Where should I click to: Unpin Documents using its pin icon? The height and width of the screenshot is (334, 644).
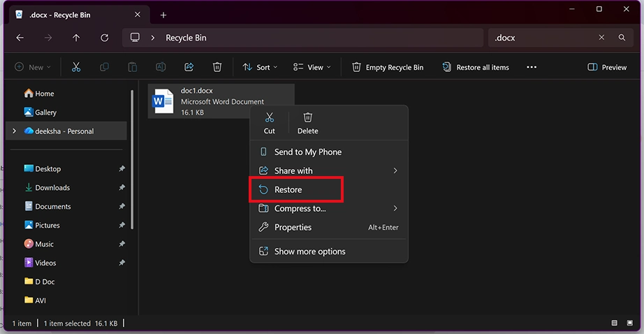point(122,206)
